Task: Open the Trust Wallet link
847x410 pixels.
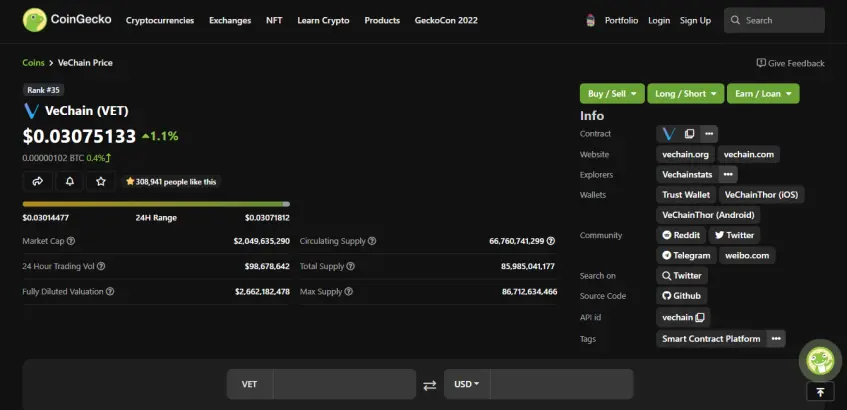Action: pyautogui.click(x=686, y=194)
